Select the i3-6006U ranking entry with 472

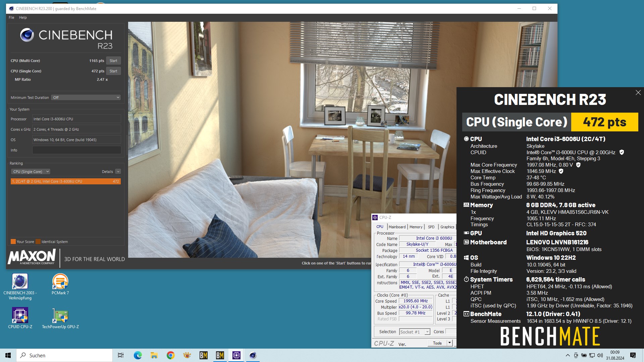[65, 181]
